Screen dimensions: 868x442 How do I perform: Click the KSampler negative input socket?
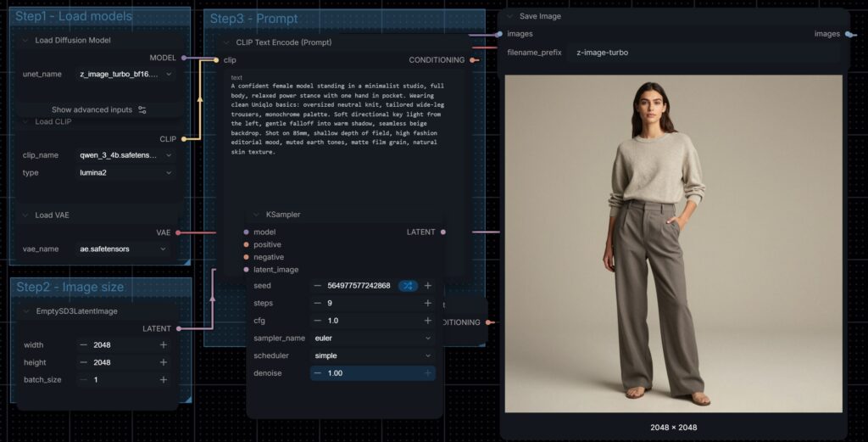click(x=247, y=257)
